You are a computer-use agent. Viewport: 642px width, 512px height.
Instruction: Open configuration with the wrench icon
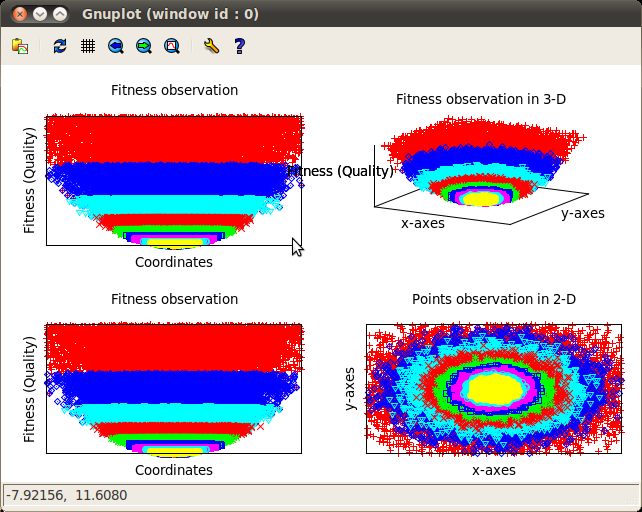[210, 46]
